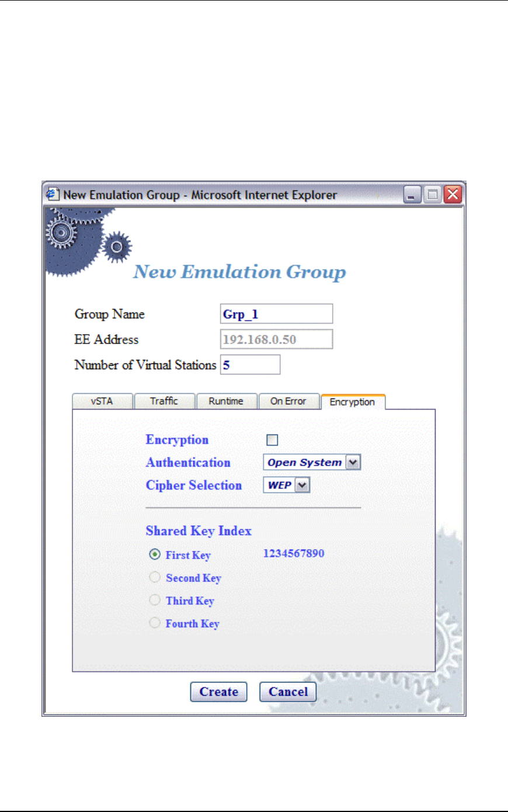Click the Cancel button
Screen dimensions: 508x812
[288, 692]
